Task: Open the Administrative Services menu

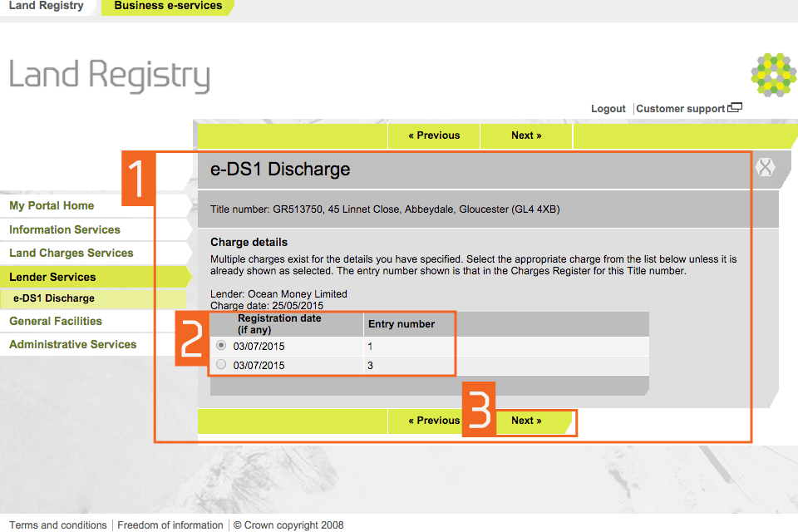Action: [x=73, y=344]
